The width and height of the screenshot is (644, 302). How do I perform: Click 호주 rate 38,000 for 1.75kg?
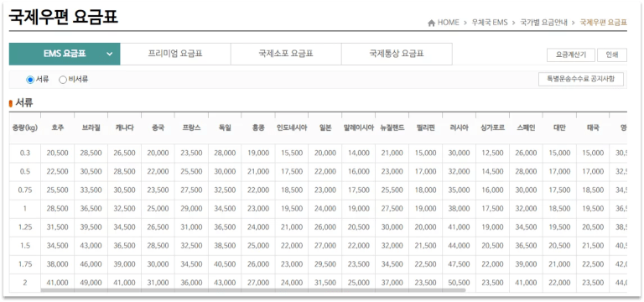[58, 264]
